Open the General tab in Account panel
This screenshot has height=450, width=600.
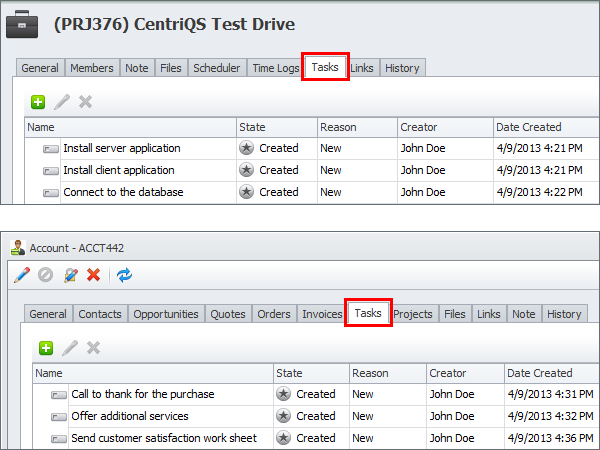pyautogui.click(x=48, y=314)
